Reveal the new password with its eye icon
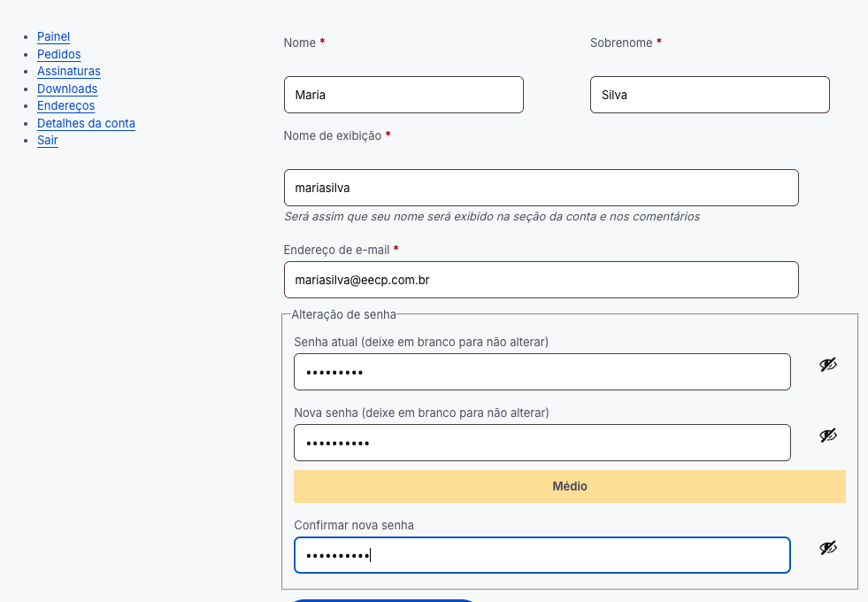 pyautogui.click(x=828, y=436)
